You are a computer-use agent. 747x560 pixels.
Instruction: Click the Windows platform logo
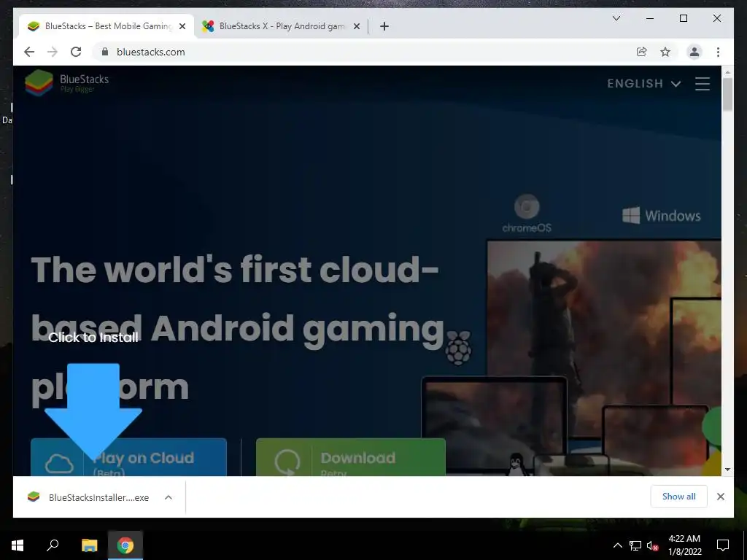[661, 216]
